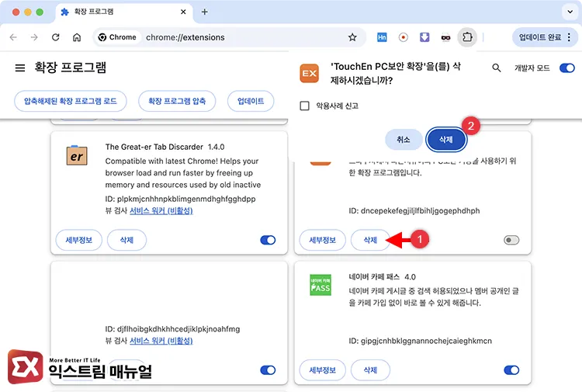Close the 확장 프로그램 tab
The image size is (582, 392).
(x=183, y=12)
